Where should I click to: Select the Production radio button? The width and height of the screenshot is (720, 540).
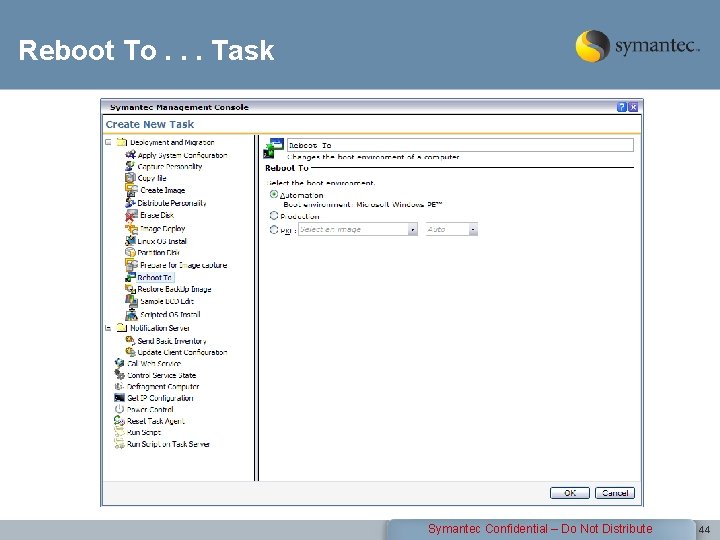tap(274, 215)
